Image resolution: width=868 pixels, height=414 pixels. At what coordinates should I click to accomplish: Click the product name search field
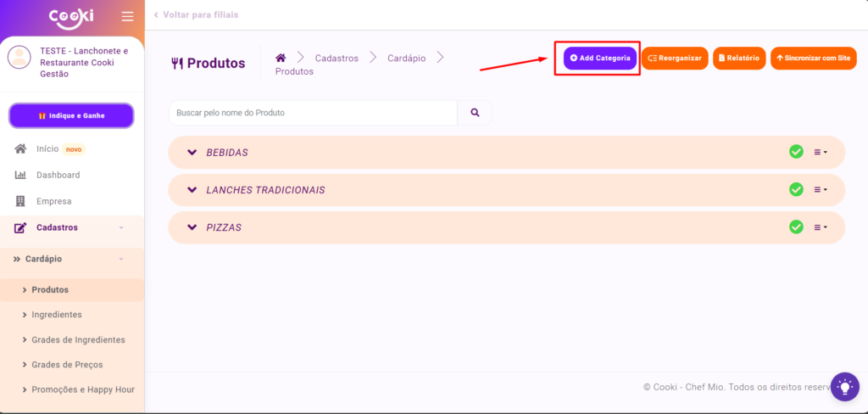pos(313,113)
